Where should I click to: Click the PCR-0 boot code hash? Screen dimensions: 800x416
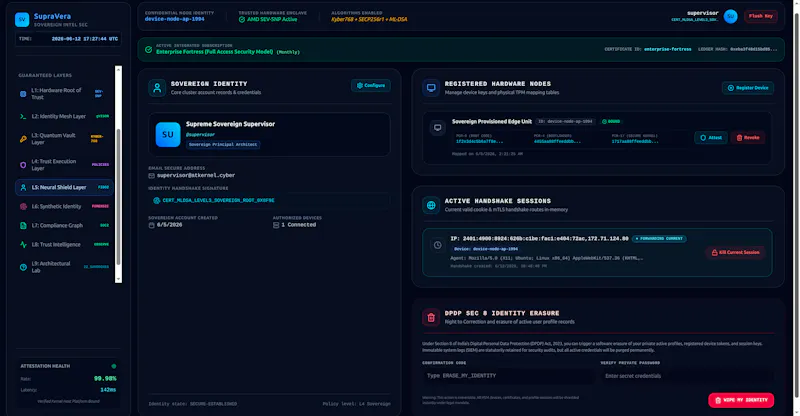479,141
